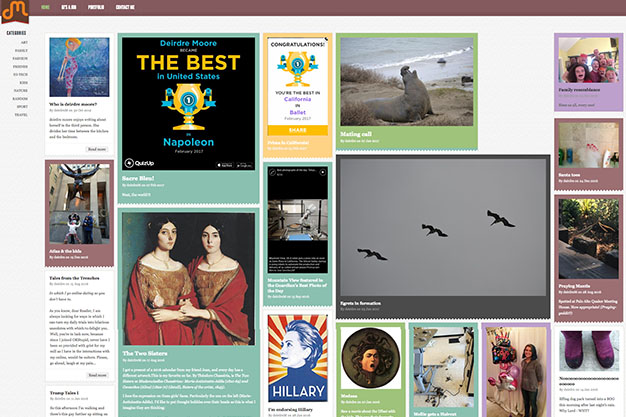Open the 'Nooooooo' post title under socks photo
Viewport: 626px width, 417px height.
pos(588,381)
